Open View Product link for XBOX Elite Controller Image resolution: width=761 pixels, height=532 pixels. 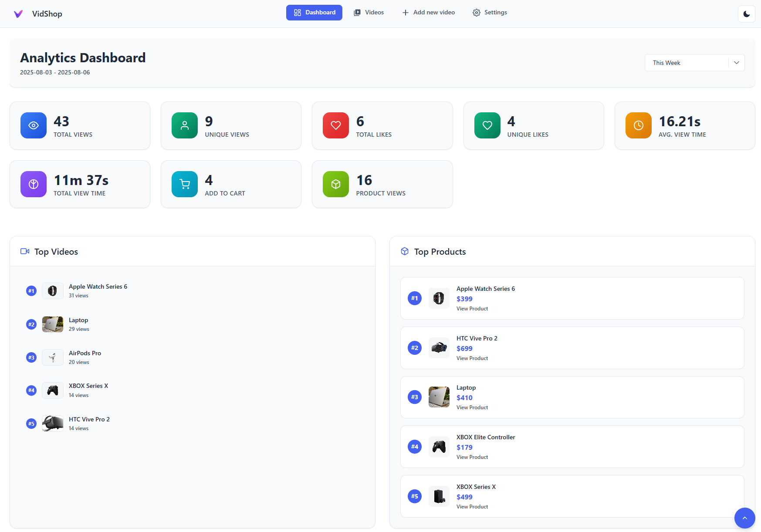472,457
